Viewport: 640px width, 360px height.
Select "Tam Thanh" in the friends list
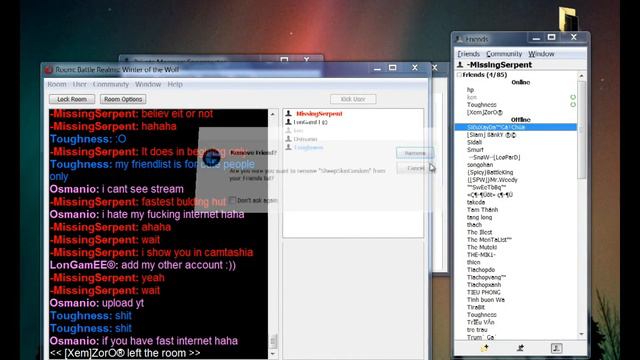482,209
